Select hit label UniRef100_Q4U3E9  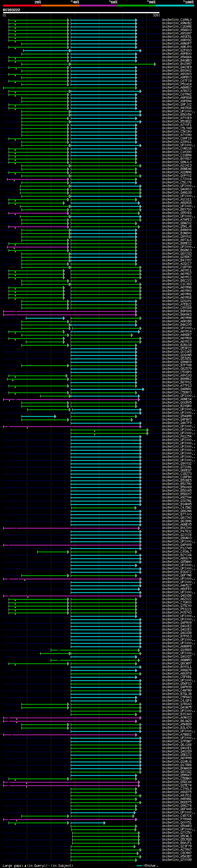click(x=177, y=67)
